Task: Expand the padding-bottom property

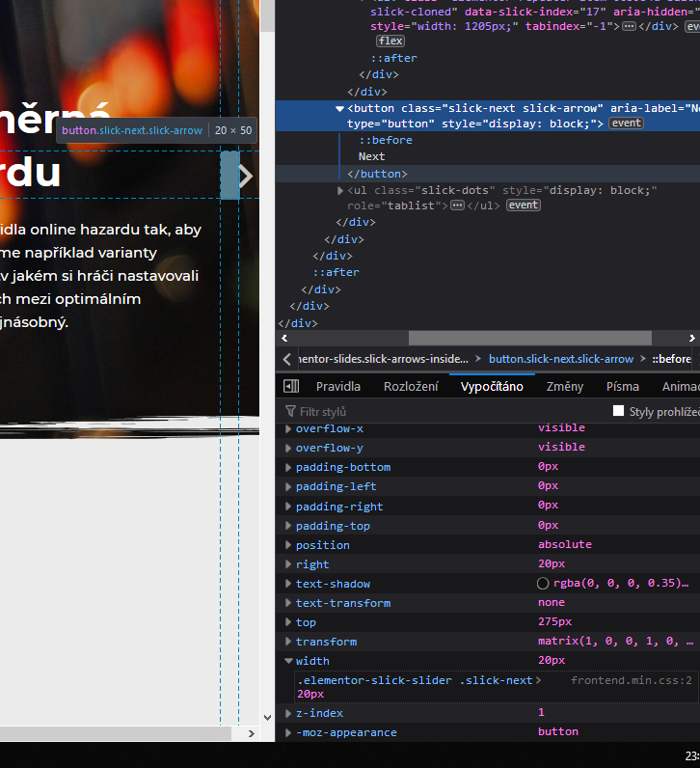Action: click(x=288, y=467)
